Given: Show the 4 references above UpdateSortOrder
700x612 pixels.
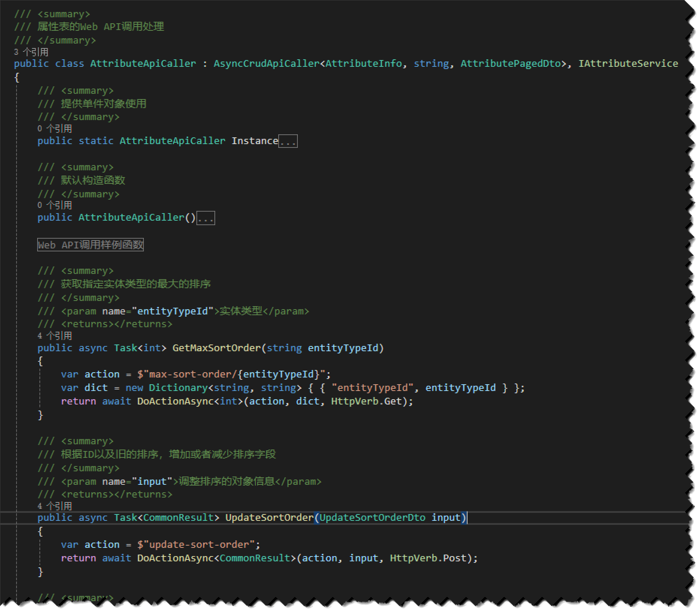Looking at the screenshot, I should click(54, 506).
